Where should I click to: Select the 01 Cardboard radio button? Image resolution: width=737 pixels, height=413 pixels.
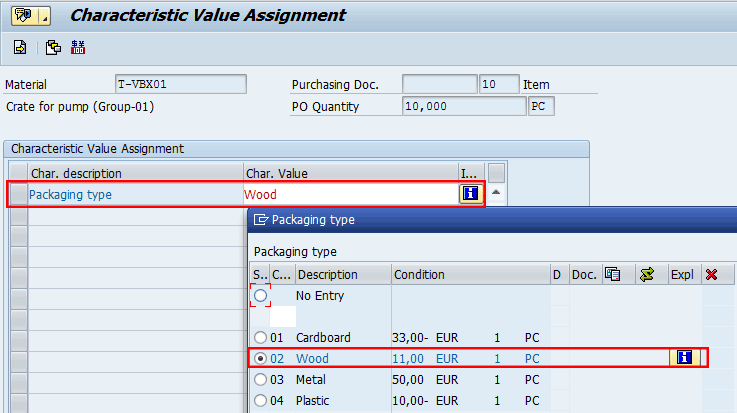click(261, 338)
